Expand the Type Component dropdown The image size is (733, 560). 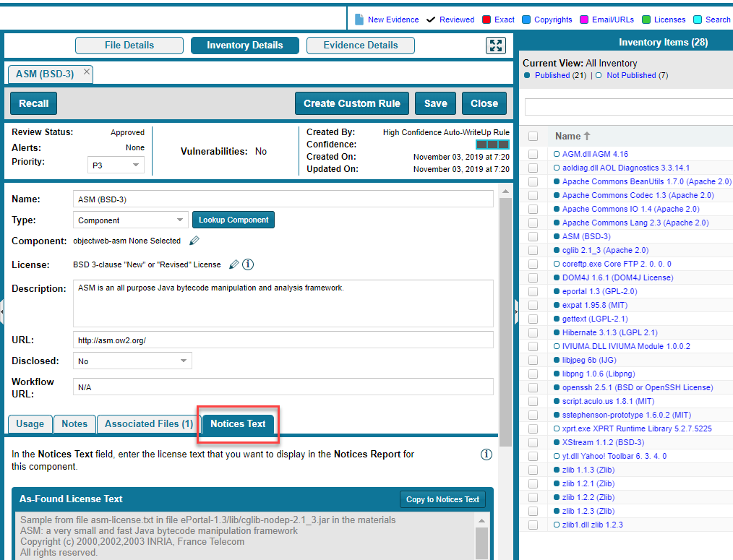(x=130, y=220)
